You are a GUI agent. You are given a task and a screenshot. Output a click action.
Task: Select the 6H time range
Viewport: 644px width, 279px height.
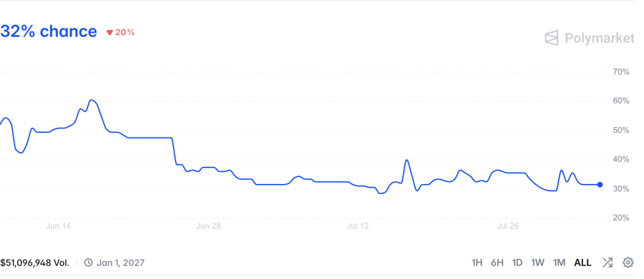click(497, 263)
